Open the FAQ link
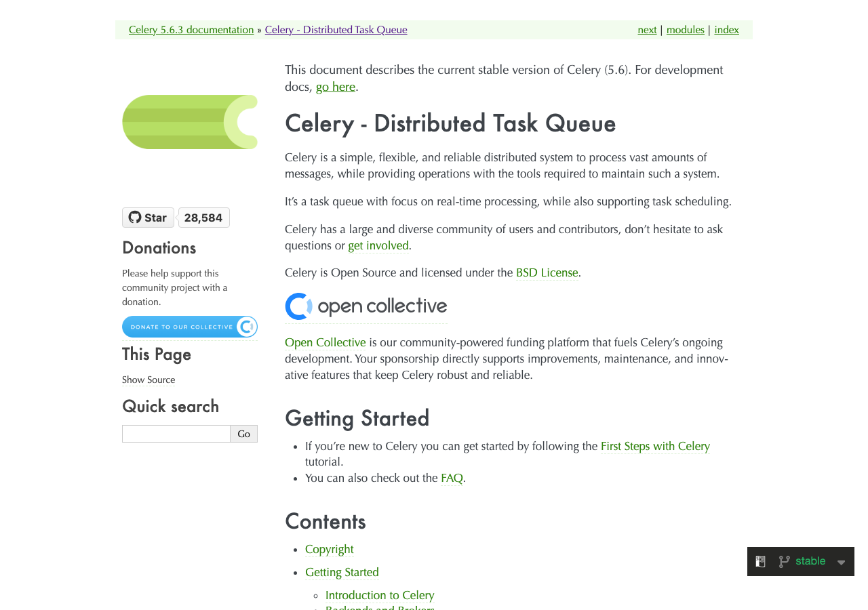Screen dimensions: 868x610 click(452, 478)
